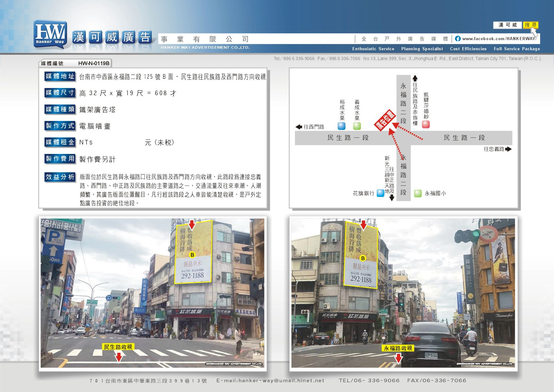554x392 pixels.
Task: Click the Planning Specialist text
Action: (x=422, y=49)
